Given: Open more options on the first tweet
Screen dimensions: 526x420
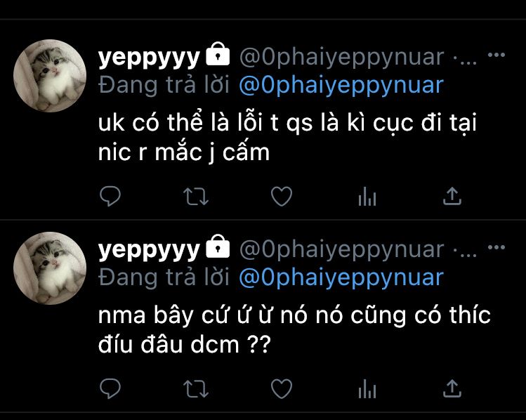Looking at the screenshot, I should click(x=497, y=55).
